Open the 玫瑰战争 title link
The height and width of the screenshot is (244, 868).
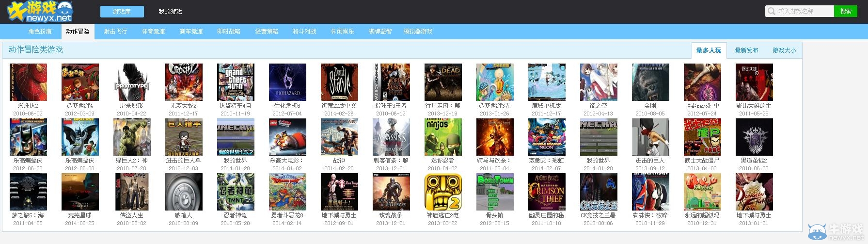tap(391, 215)
